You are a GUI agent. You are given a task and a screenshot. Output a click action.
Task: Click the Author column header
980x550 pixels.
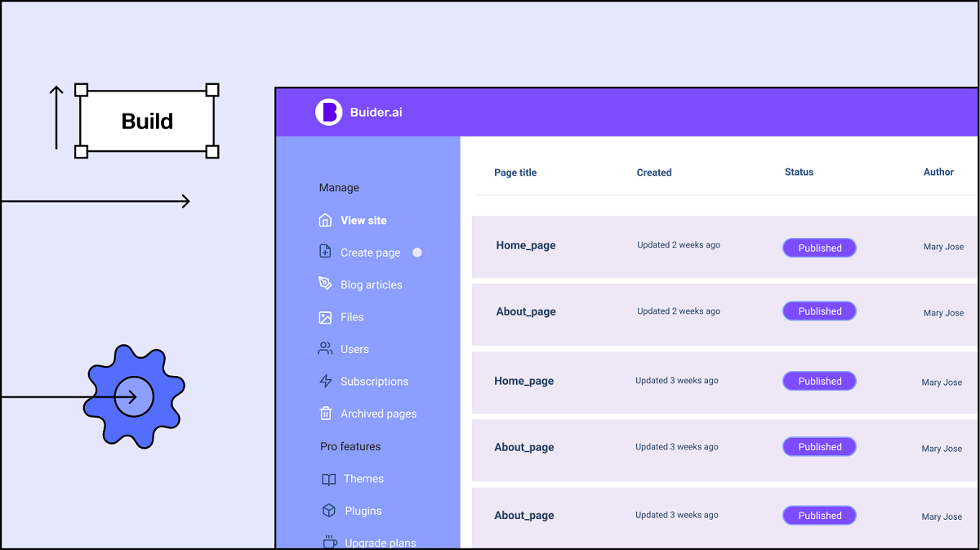(x=938, y=172)
